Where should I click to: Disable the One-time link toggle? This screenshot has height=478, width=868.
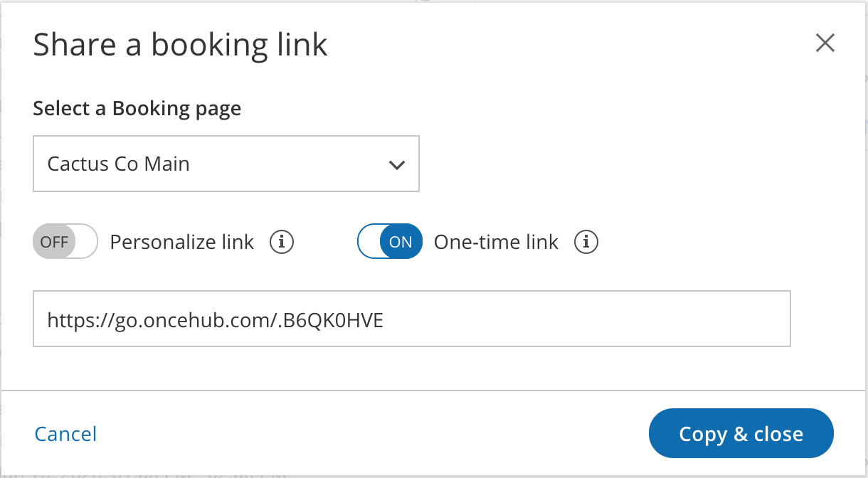[x=389, y=242]
